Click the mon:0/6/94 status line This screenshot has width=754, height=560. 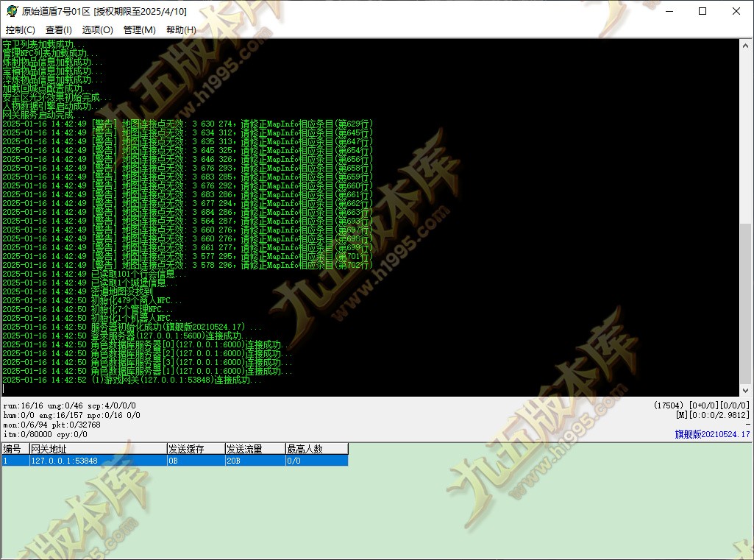point(51,425)
